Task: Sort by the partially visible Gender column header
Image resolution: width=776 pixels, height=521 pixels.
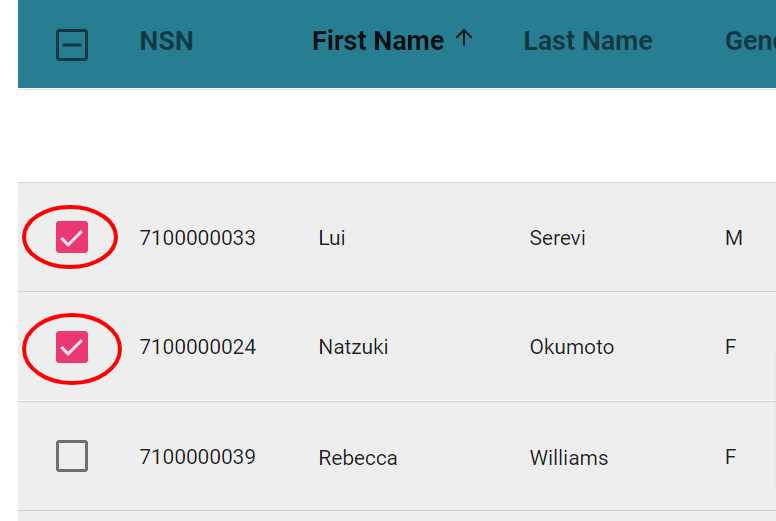Action: coord(750,41)
